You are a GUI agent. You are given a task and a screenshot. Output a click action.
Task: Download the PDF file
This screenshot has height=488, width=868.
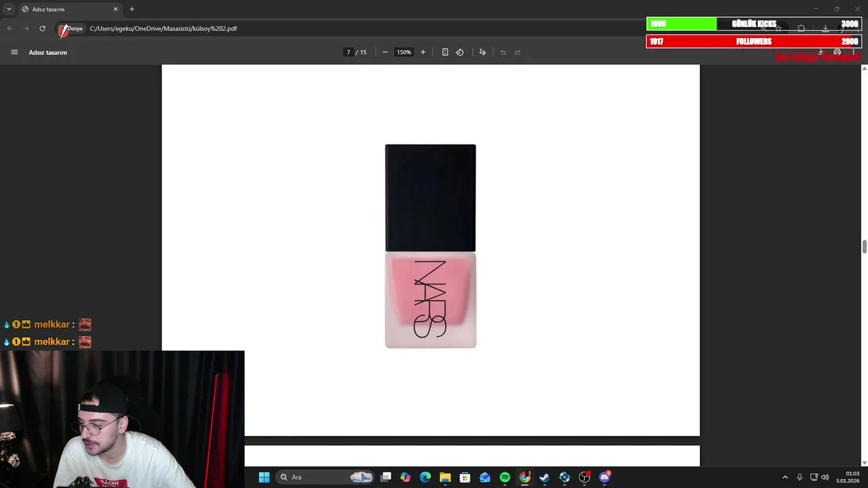821,52
